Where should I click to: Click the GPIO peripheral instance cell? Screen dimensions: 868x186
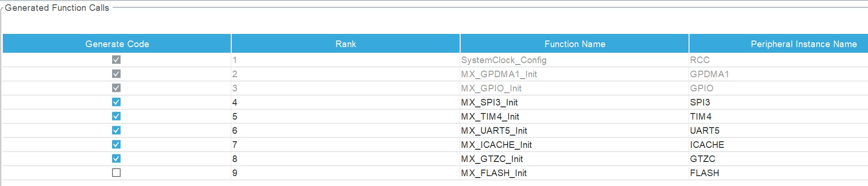(779, 88)
